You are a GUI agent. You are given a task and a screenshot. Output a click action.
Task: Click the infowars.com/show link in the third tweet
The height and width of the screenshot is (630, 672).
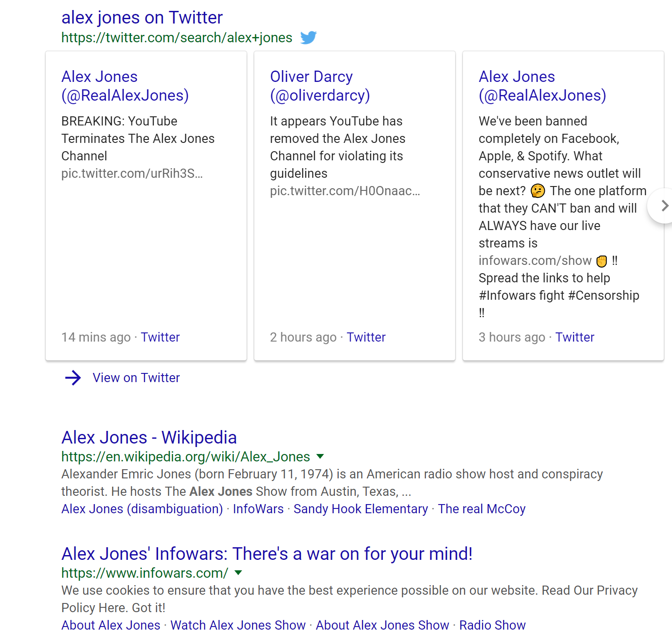(535, 261)
